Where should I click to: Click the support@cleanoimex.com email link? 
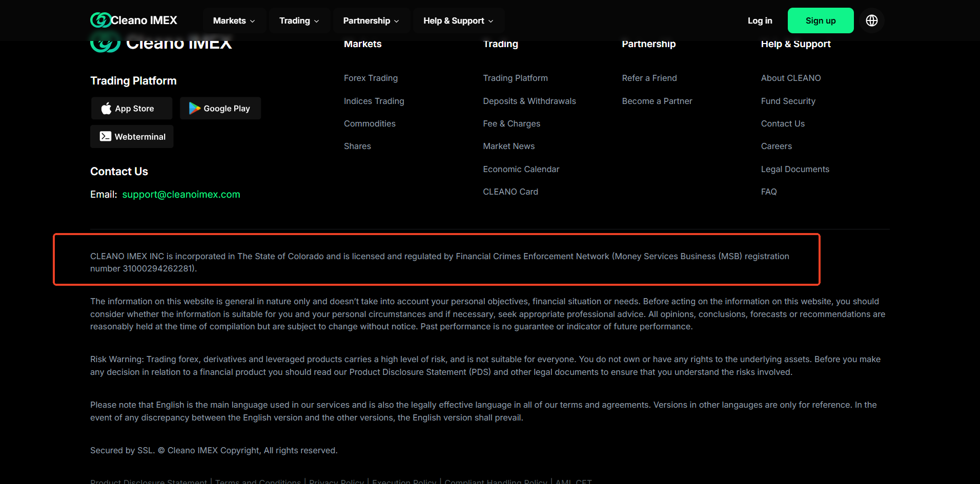[x=181, y=195]
